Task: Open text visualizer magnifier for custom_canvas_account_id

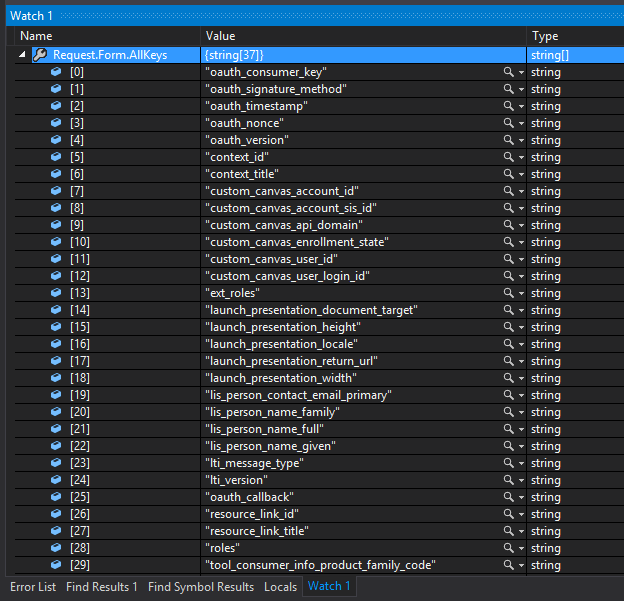Action: (508, 191)
